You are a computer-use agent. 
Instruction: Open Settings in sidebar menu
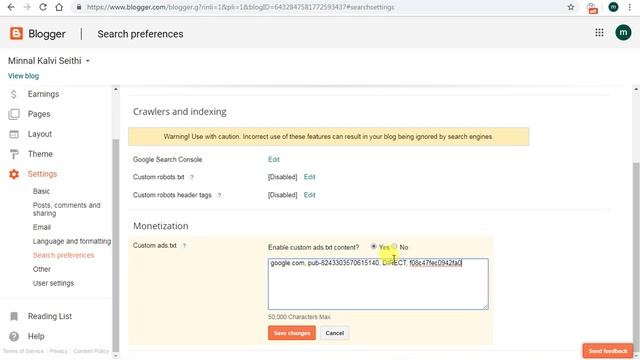pos(42,174)
